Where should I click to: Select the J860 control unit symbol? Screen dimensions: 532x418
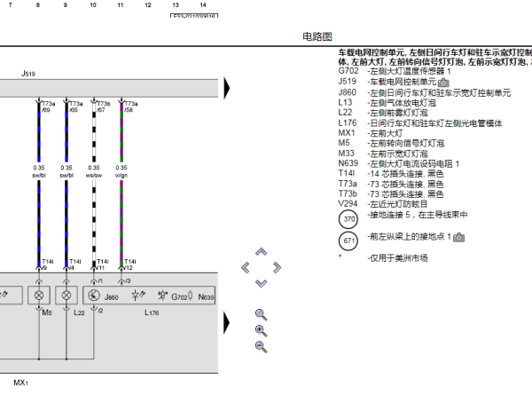tap(94, 295)
